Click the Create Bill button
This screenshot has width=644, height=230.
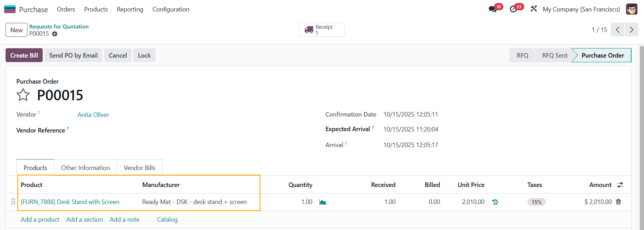[24, 56]
